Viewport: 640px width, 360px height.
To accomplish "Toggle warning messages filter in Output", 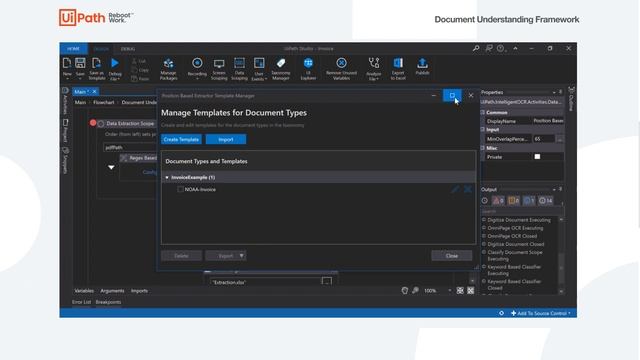I will click(514, 200).
